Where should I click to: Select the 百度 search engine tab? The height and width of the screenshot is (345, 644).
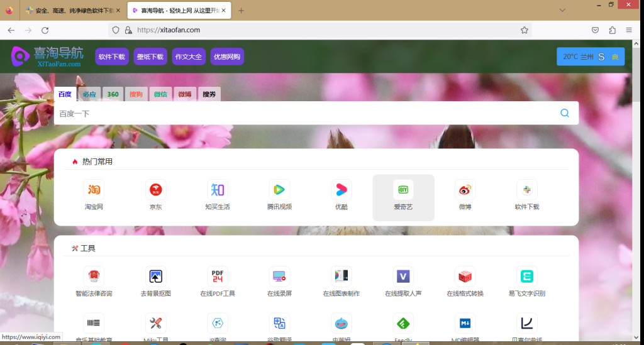point(65,94)
